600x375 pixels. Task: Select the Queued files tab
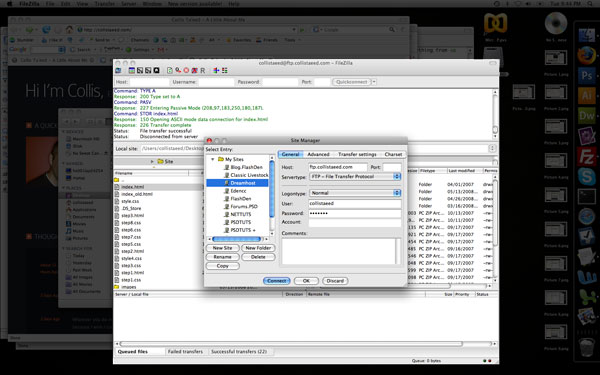(x=133, y=351)
